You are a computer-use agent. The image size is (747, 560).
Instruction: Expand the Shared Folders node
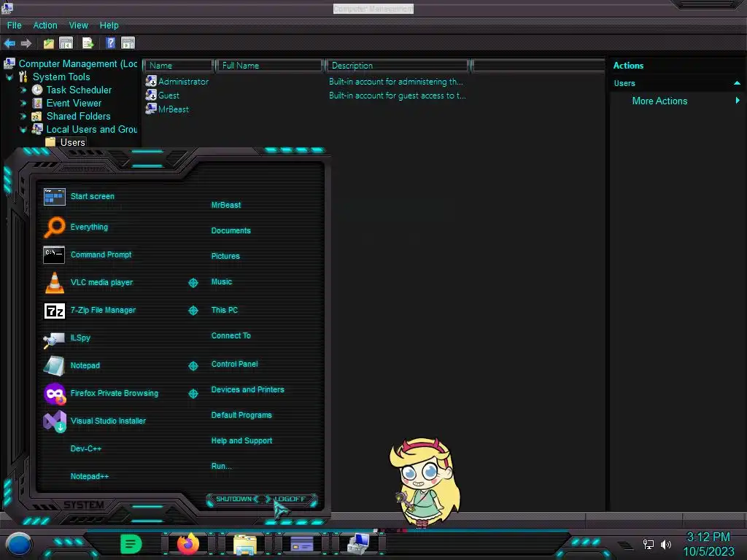[23, 116]
